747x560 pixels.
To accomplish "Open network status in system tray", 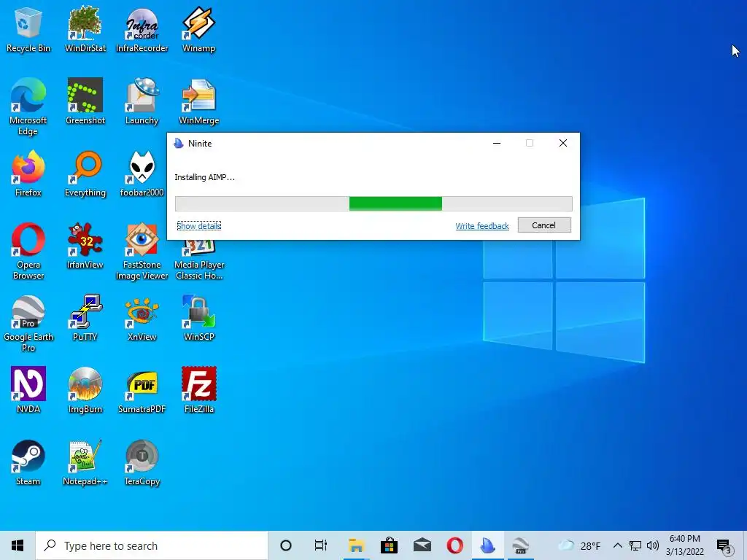I will pos(635,545).
